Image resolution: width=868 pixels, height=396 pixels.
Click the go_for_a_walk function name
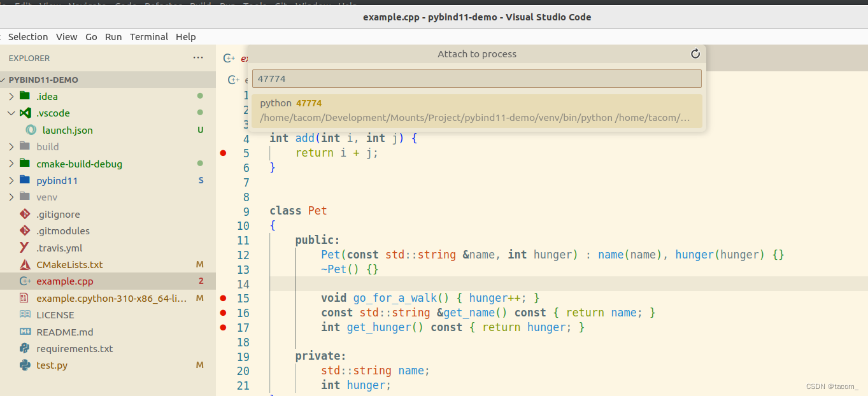pos(395,298)
